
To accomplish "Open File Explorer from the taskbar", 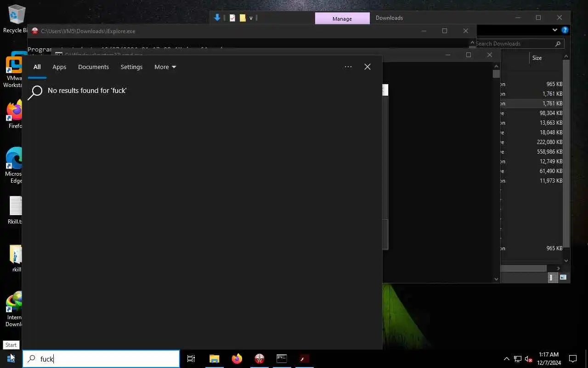I will (x=214, y=359).
